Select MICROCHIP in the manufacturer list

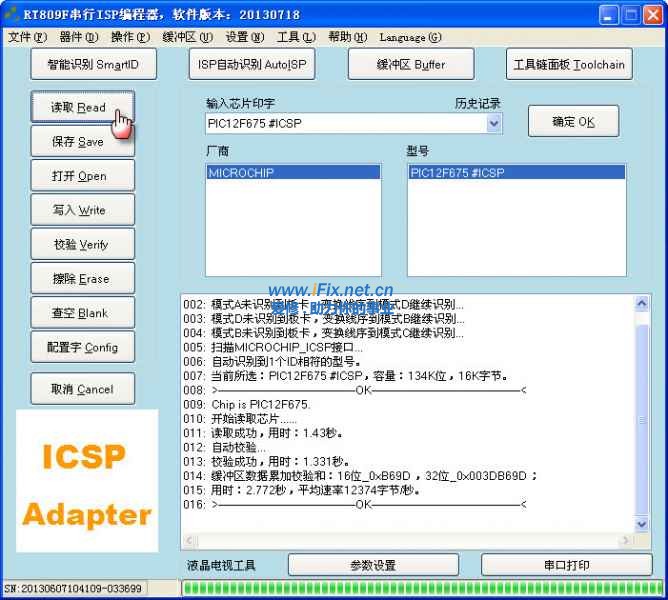point(292,173)
